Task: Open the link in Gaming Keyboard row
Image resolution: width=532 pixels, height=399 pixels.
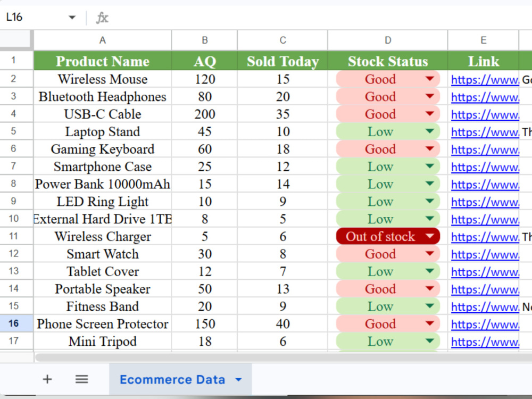Action: [485, 149]
